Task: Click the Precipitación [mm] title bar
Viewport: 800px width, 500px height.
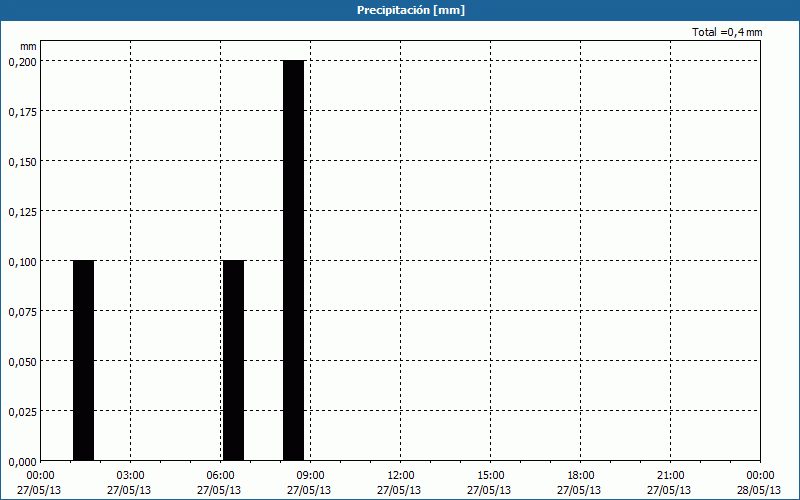Action: (x=400, y=10)
